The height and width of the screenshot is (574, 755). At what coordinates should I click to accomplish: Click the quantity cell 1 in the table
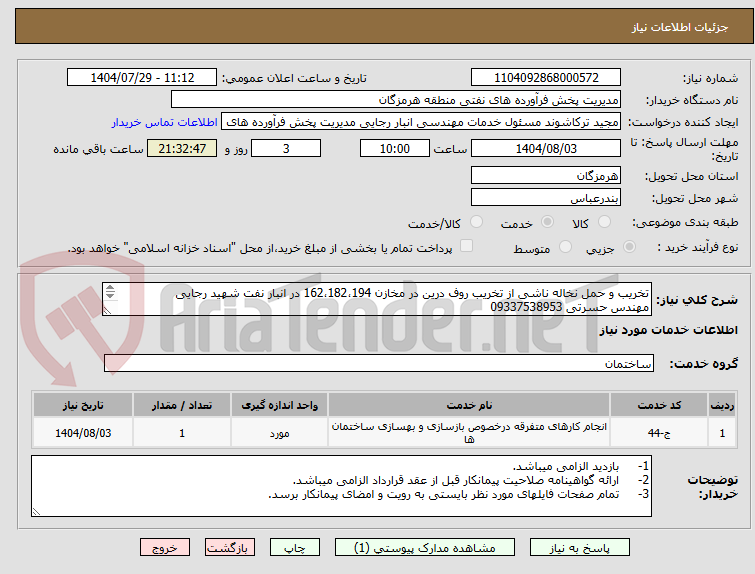(x=182, y=433)
